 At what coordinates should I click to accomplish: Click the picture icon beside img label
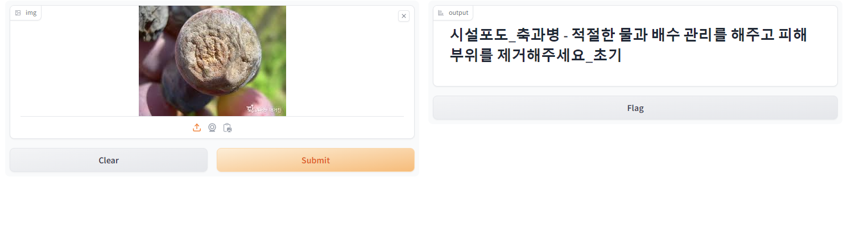(x=18, y=13)
